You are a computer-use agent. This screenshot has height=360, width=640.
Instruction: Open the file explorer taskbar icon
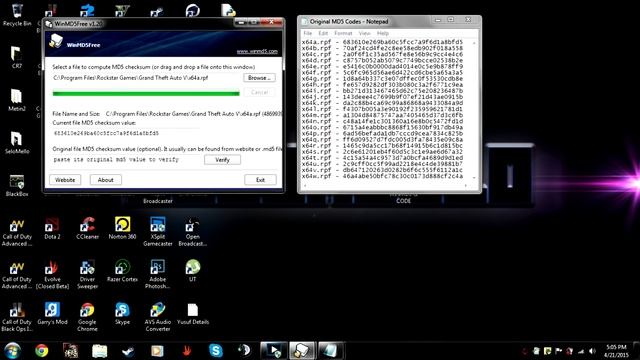99,351
